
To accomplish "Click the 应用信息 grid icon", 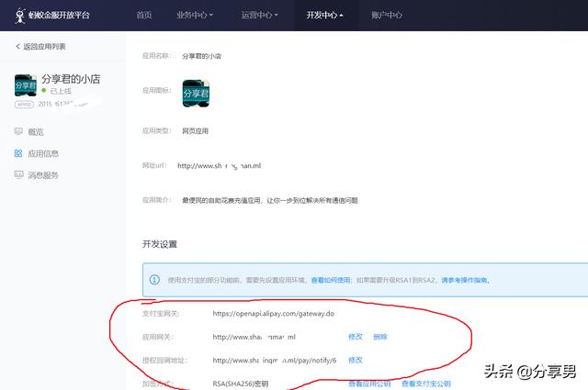I will click(x=18, y=153).
